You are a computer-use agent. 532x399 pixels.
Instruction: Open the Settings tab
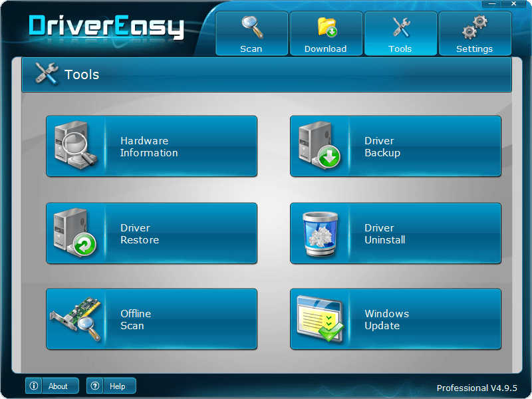coord(475,33)
